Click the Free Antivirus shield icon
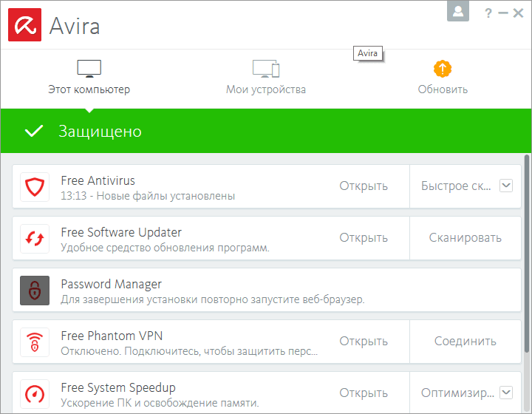The height and width of the screenshot is (414, 532). 35,187
